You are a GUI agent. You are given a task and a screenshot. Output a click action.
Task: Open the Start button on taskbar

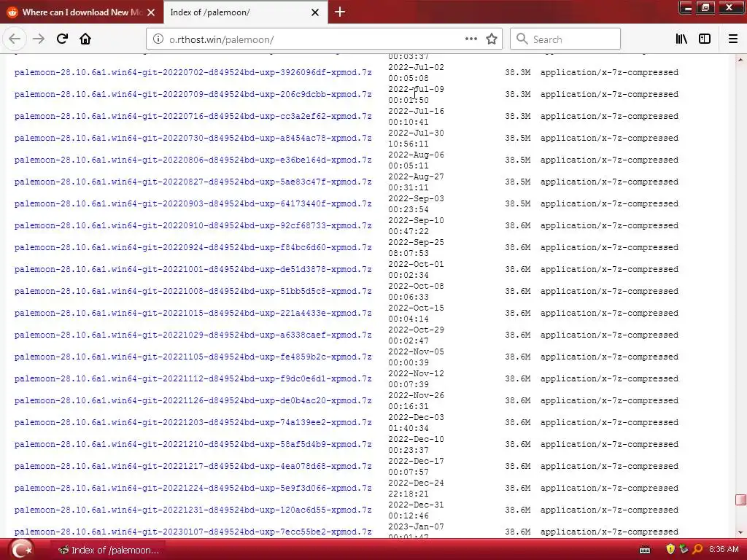[21, 550]
